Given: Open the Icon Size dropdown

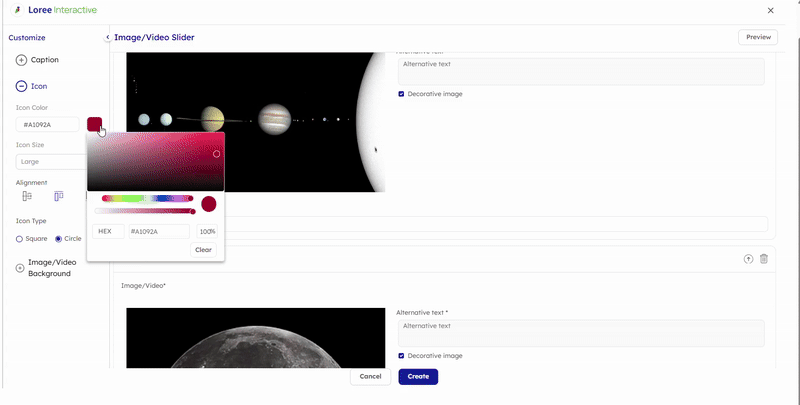Looking at the screenshot, I should (50, 161).
